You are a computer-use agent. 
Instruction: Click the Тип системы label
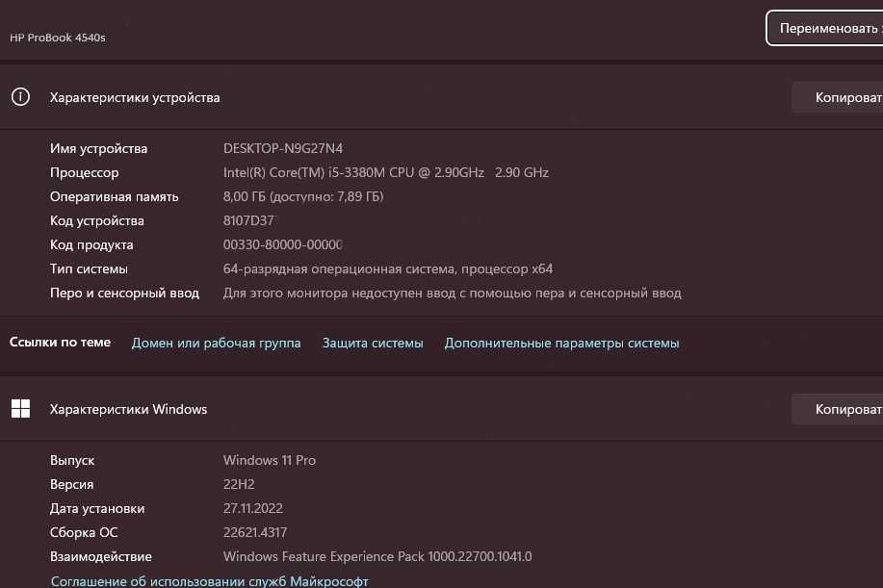89,268
